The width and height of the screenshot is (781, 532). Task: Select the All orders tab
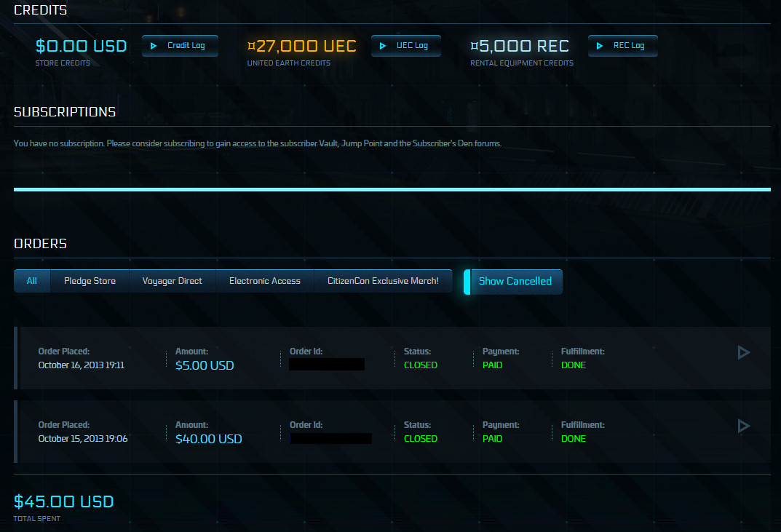32,281
